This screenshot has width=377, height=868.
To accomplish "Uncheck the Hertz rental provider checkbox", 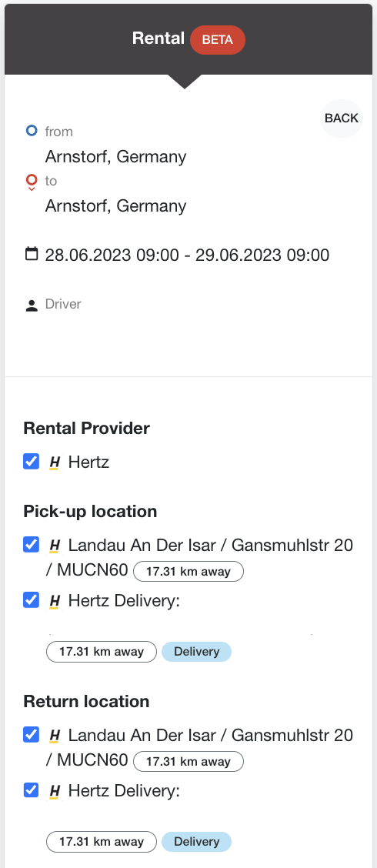I will (31, 461).
